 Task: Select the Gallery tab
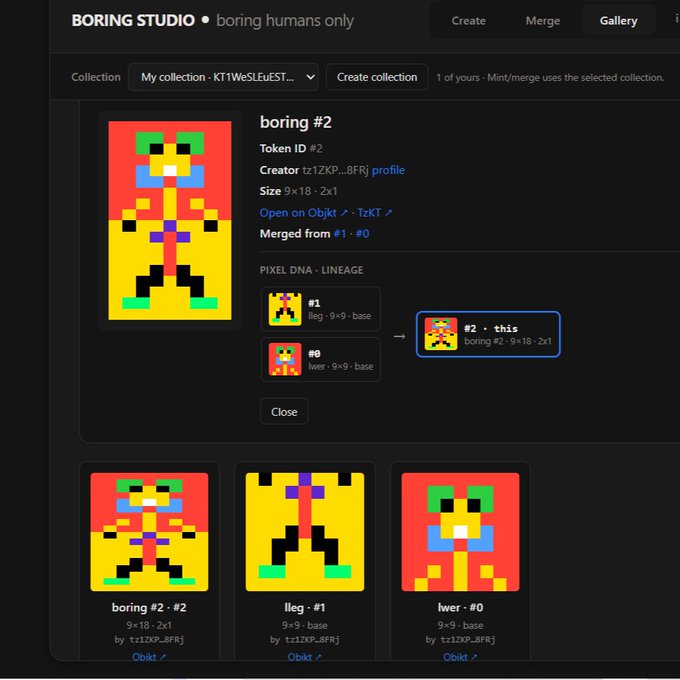click(618, 20)
